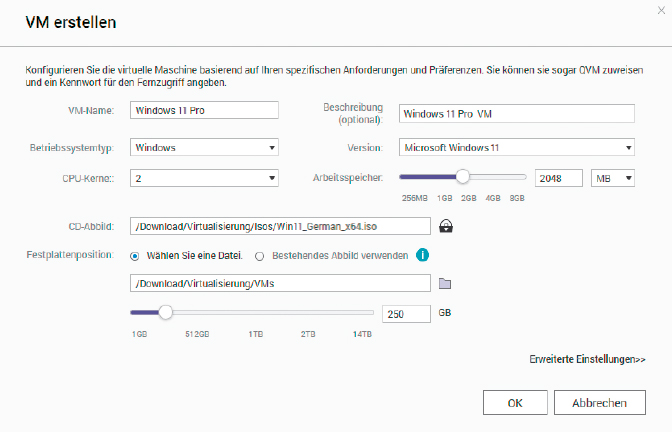Image resolution: width=672 pixels, height=432 pixels.
Task: Open the Version dropdown showing Windows 11
Action: pyautogui.click(x=516, y=147)
